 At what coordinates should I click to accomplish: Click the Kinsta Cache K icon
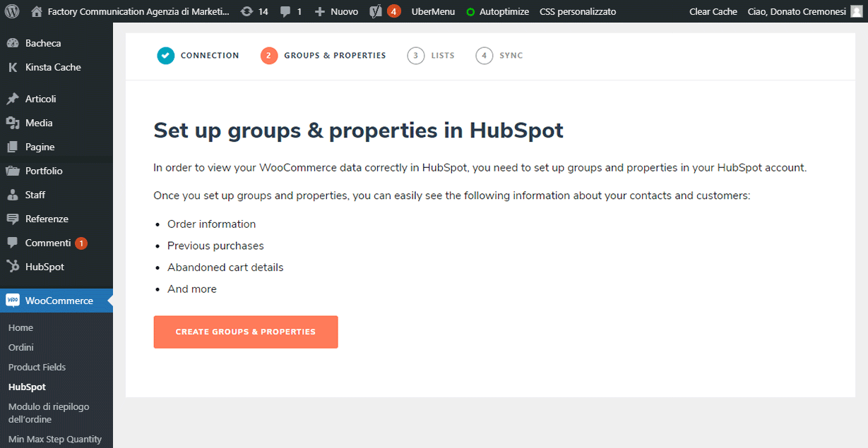pos(13,67)
